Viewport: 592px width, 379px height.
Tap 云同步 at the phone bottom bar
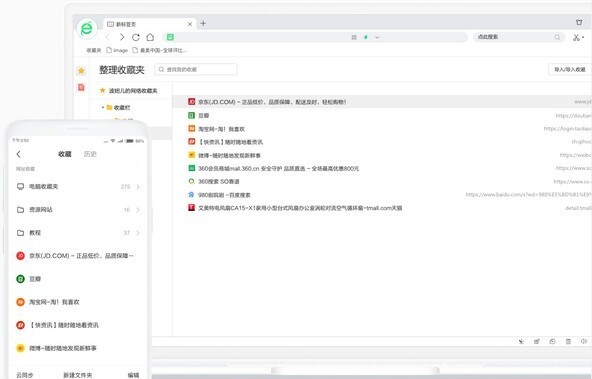[x=25, y=375]
